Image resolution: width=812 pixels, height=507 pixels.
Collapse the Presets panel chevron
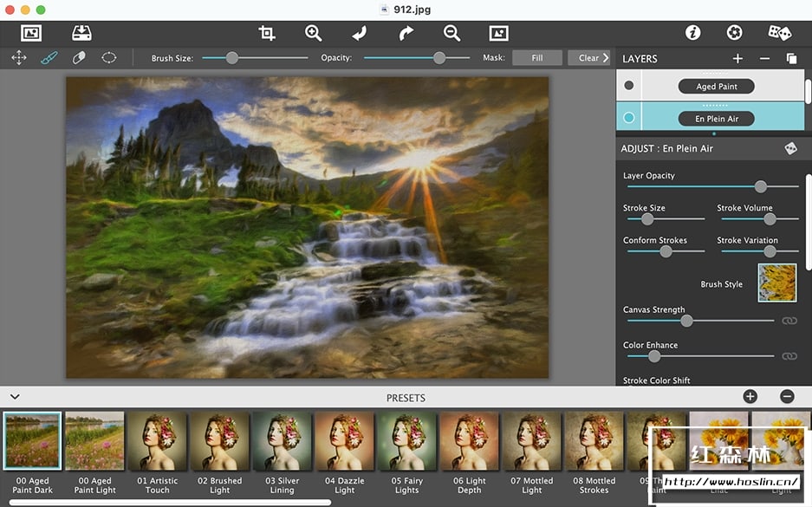point(15,397)
